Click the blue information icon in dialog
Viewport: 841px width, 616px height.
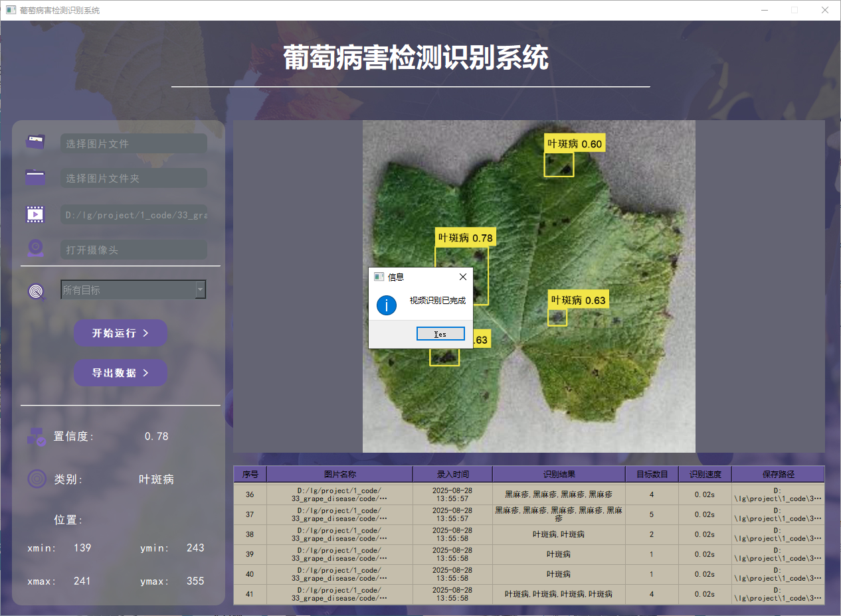click(x=387, y=305)
